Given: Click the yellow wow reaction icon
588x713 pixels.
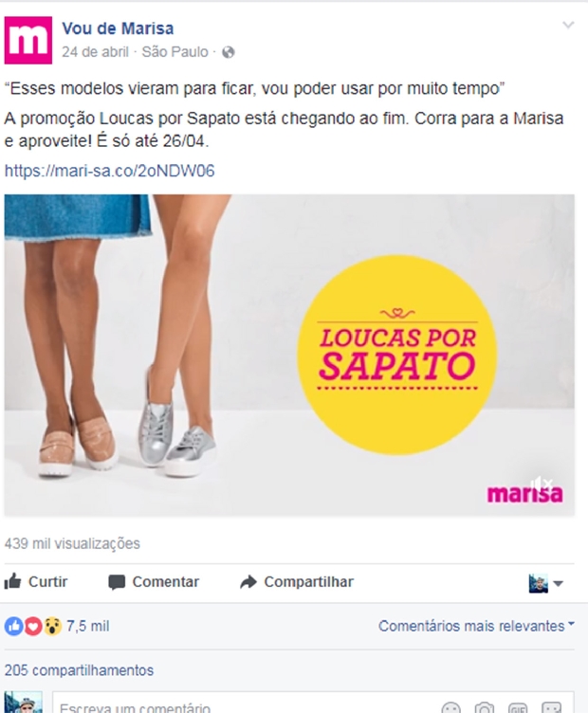Looking at the screenshot, I should (x=52, y=626).
